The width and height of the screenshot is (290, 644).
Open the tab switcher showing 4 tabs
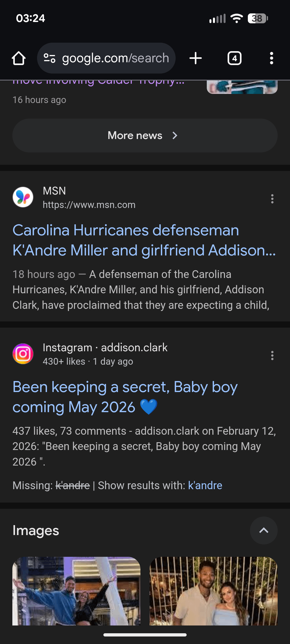(234, 58)
